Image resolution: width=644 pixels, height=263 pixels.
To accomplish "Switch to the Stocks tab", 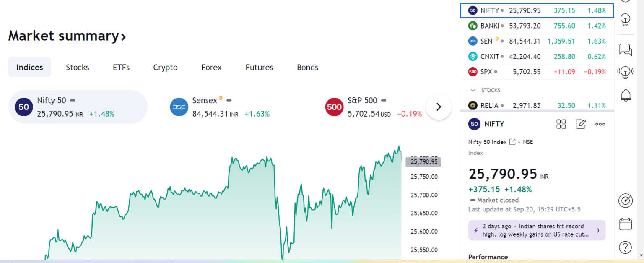I will click(77, 67).
